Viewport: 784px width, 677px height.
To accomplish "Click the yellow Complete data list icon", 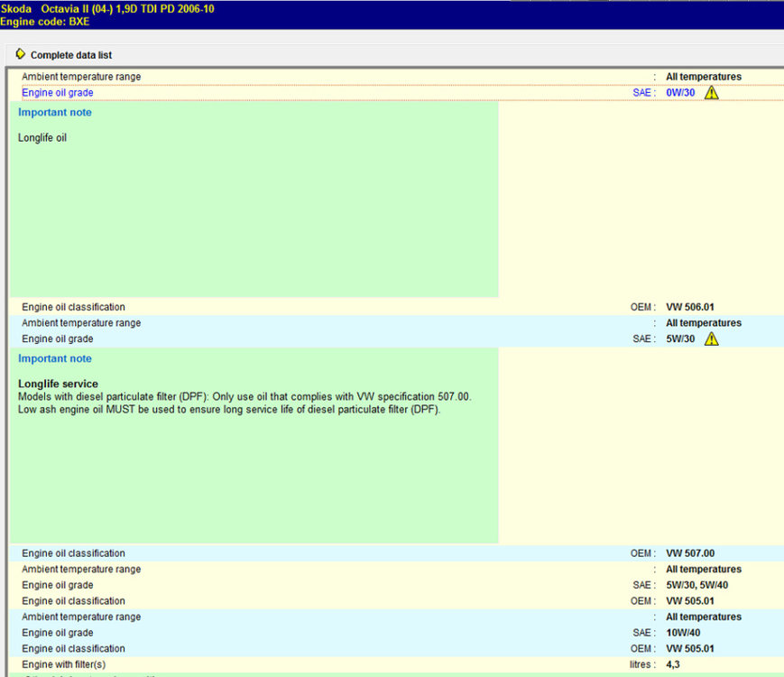I will click(20, 54).
